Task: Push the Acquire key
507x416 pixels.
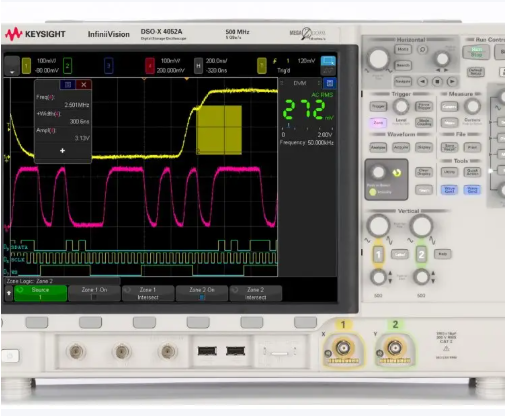Action: (x=401, y=147)
